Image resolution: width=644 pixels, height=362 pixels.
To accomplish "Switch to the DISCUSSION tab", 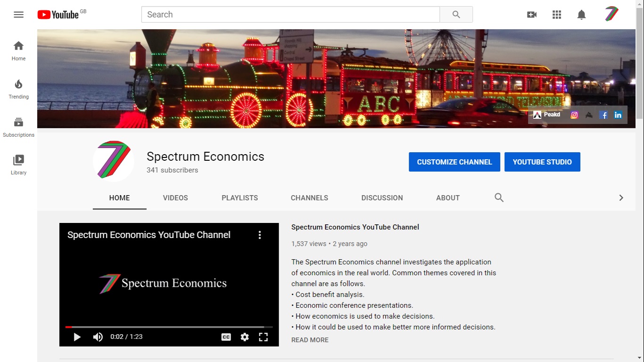I will [x=382, y=198].
